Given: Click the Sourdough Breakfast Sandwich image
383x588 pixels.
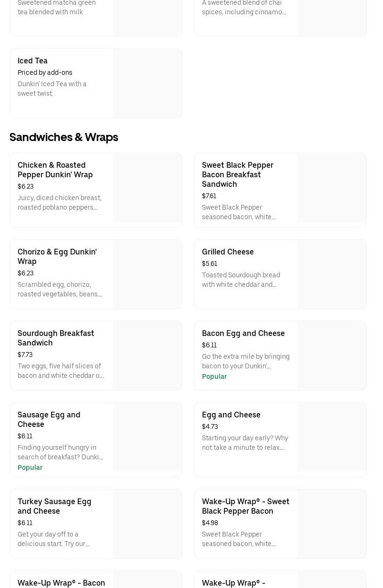Looking at the screenshot, I should (147, 355).
